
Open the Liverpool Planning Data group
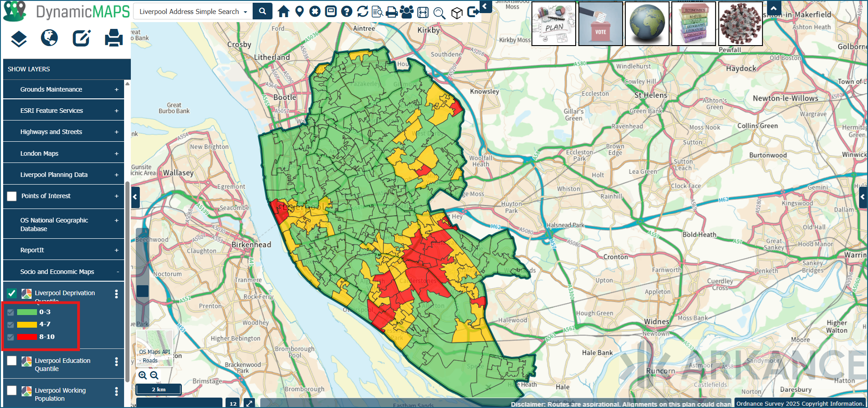64,175
